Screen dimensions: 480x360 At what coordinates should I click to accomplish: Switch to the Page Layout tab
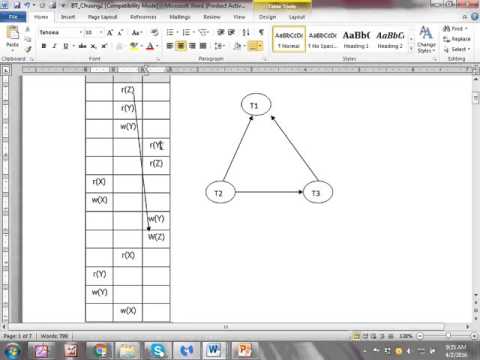coord(103,17)
